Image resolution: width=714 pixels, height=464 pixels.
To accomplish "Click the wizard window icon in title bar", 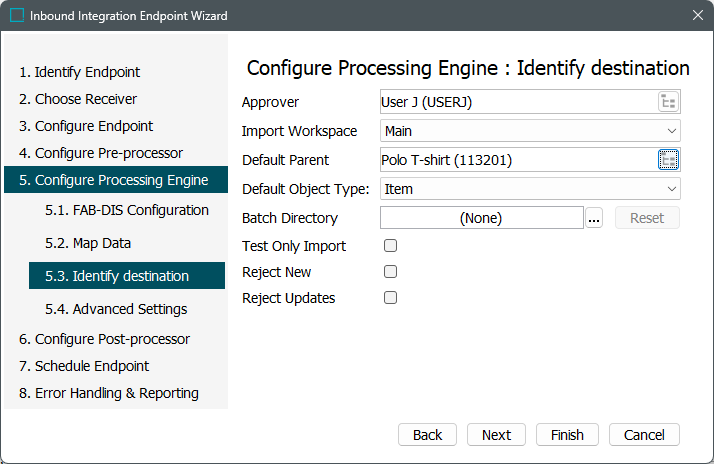I will 16,16.
